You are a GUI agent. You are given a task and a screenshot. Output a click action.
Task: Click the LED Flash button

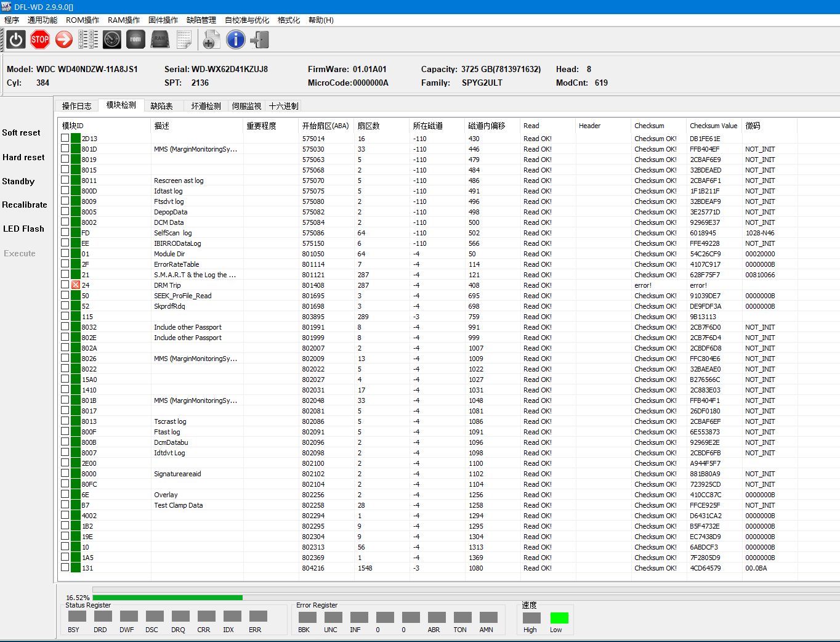click(23, 229)
